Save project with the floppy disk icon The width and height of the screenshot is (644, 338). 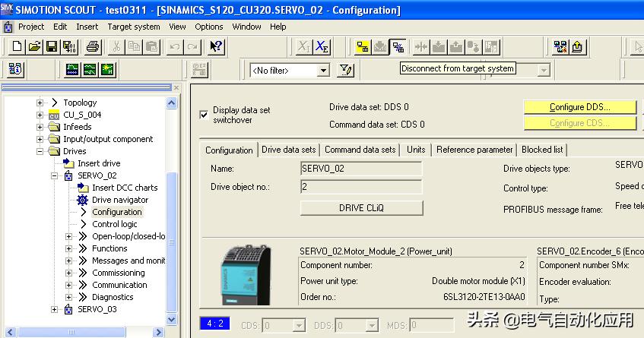[x=52, y=47]
